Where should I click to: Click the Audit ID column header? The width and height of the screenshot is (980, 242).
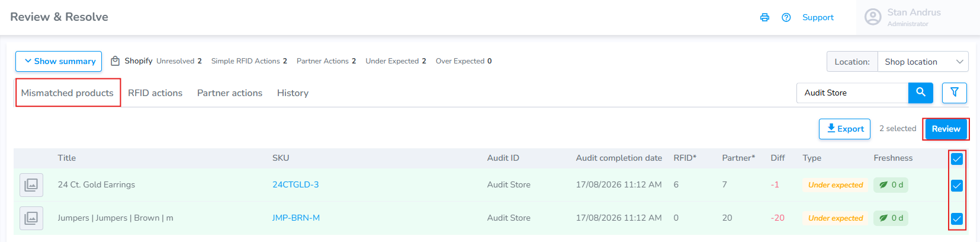(503, 158)
